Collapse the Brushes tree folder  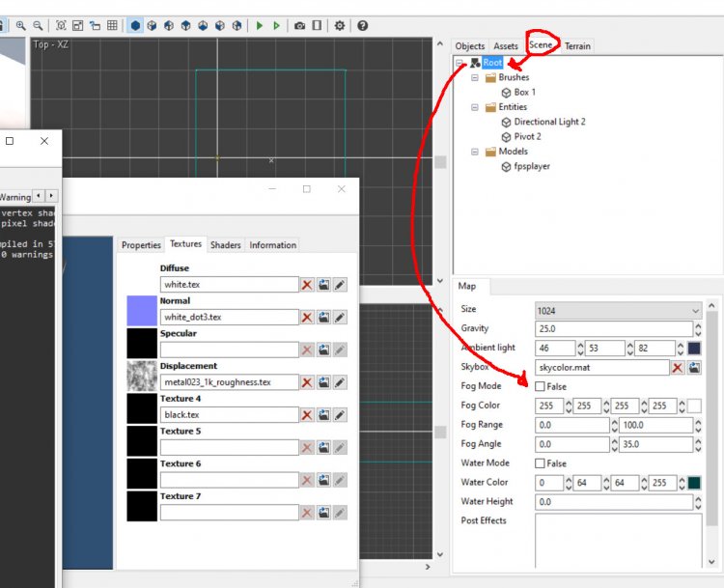pos(475,77)
